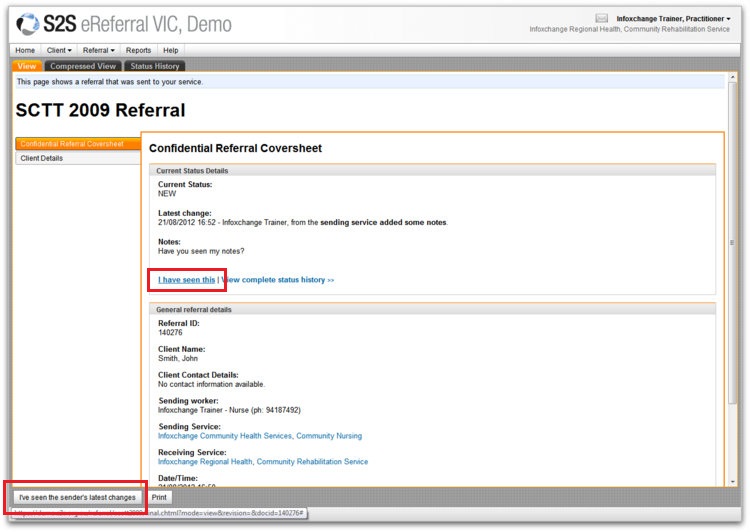Click the 'SCTT 2009 Referral' heading
Viewport: 750px width, 532px height.
(x=100, y=111)
